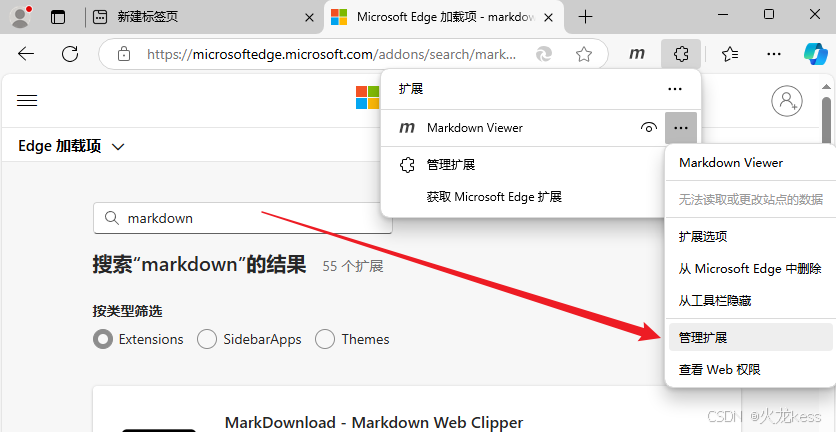Click the markdown search input box
The width and height of the screenshot is (836, 432).
click(243, 218)
